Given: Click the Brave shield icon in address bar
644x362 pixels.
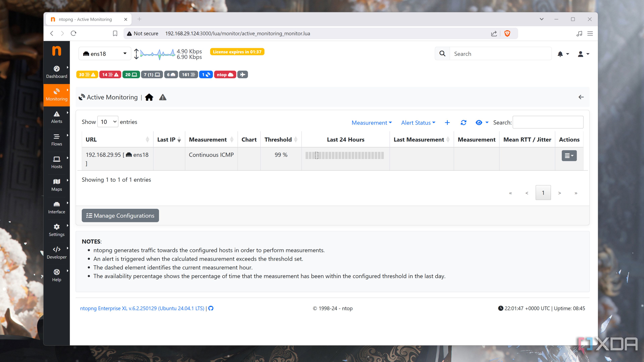Looking at the screenshot, I should point(507,34).
